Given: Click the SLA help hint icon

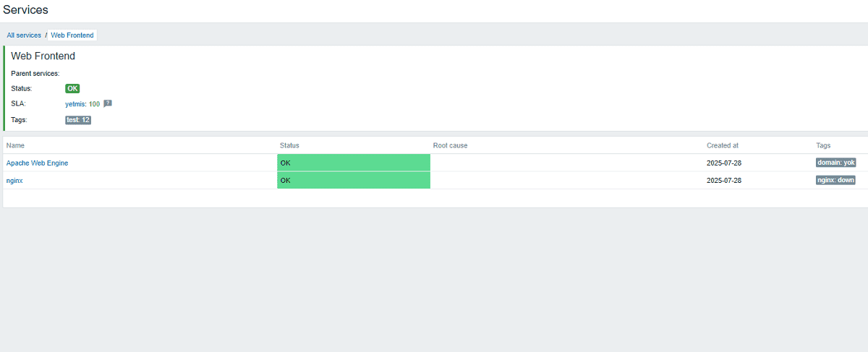Looking at the screenshot, I should [x=108, y=103].
